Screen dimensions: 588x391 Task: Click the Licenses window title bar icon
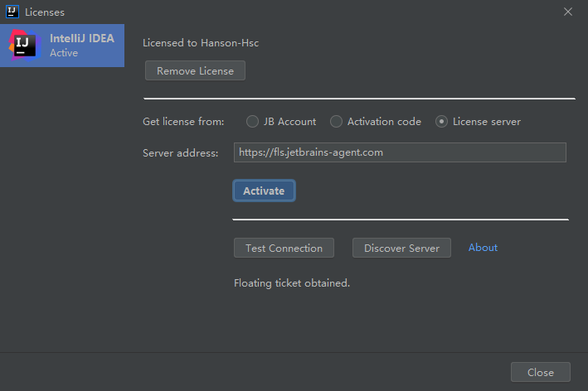coord(12,12)
